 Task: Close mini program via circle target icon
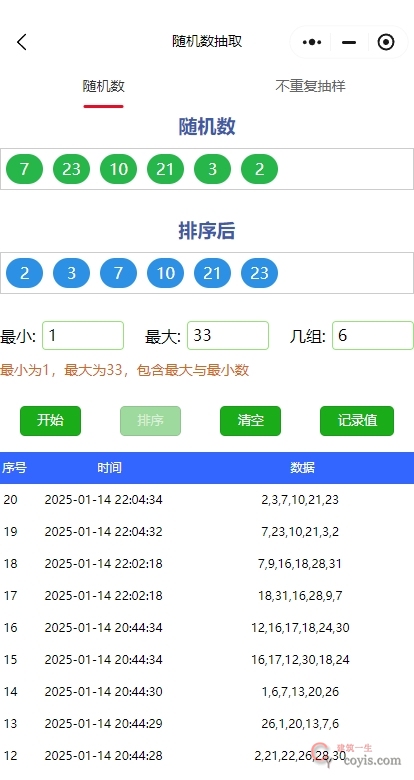[x=386, y=42]
